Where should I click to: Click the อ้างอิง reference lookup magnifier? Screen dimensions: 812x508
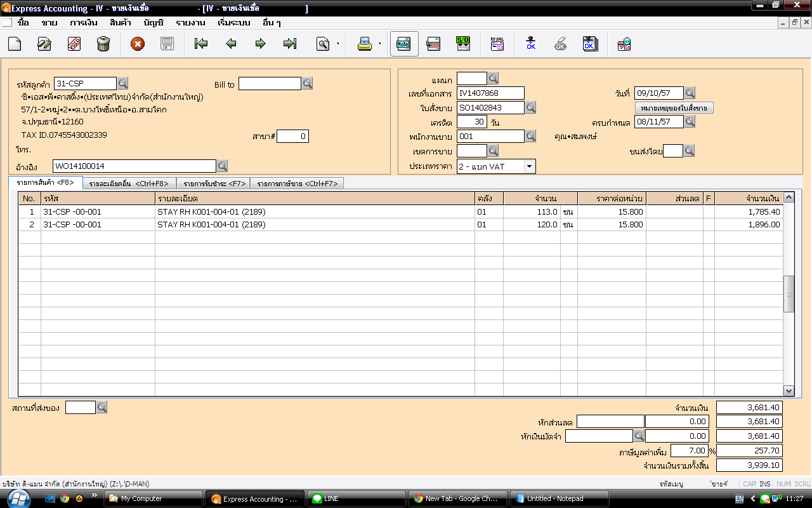coord(222,166)
